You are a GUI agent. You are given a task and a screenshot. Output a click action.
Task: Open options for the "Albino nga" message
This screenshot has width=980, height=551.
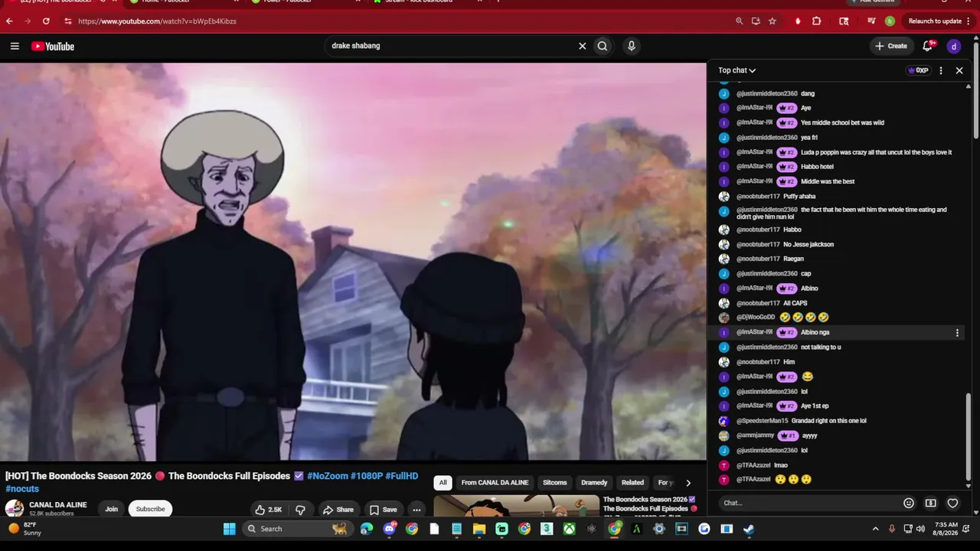pos(957,333)
